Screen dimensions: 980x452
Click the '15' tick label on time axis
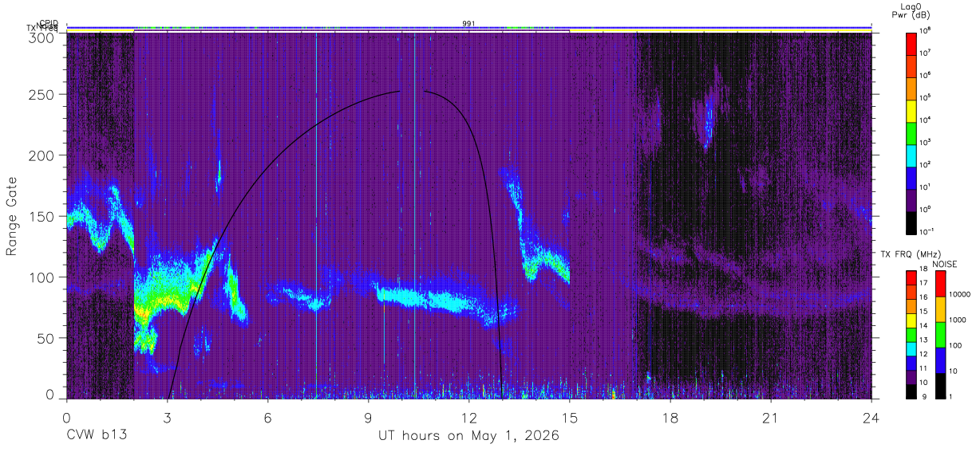pyautogui.click(x=570, y=418)
